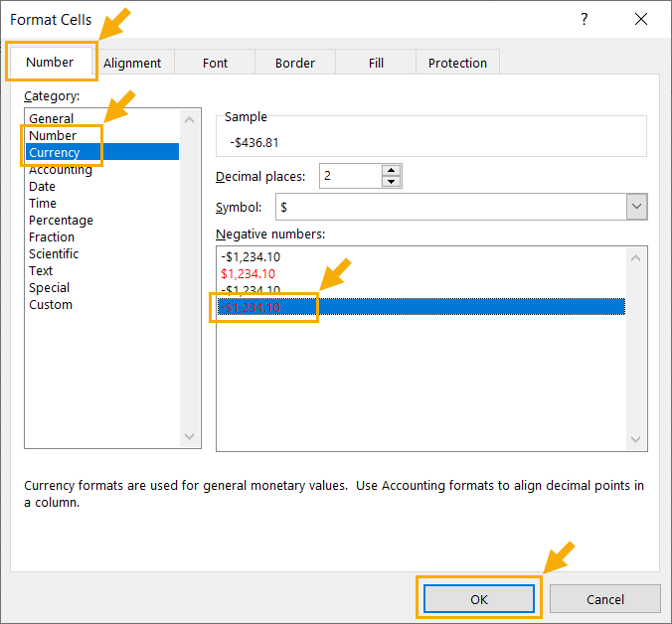672x624 pixels.
Task: Select the Fill tab
Action: pyautogui.click(x=376, y=63)
